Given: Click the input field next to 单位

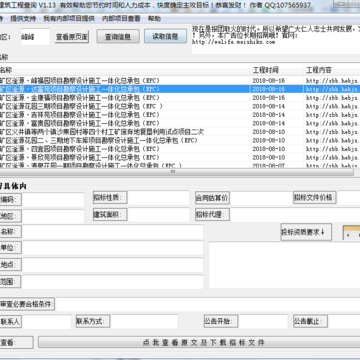Looking at the screenshot, I should [x=113, y=248].
